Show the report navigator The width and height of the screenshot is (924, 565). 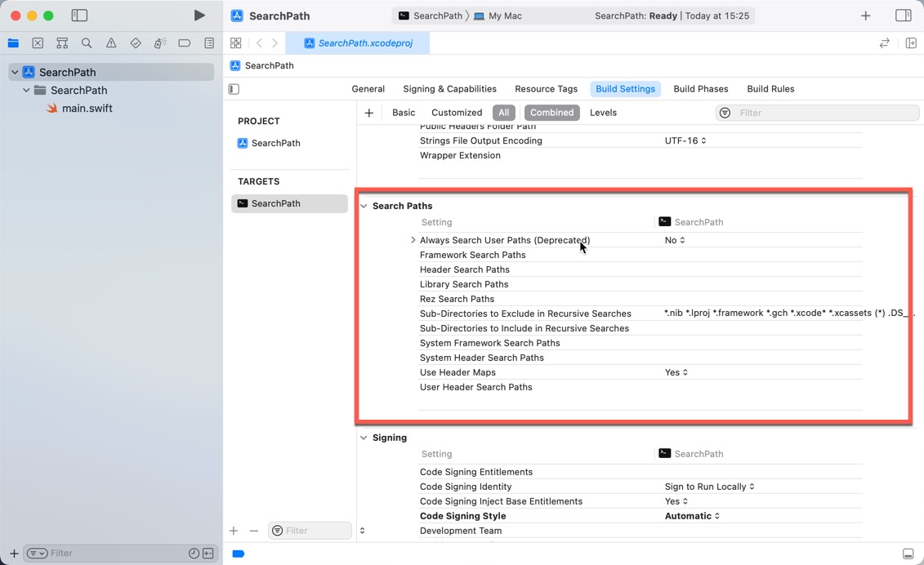[209, 43]
